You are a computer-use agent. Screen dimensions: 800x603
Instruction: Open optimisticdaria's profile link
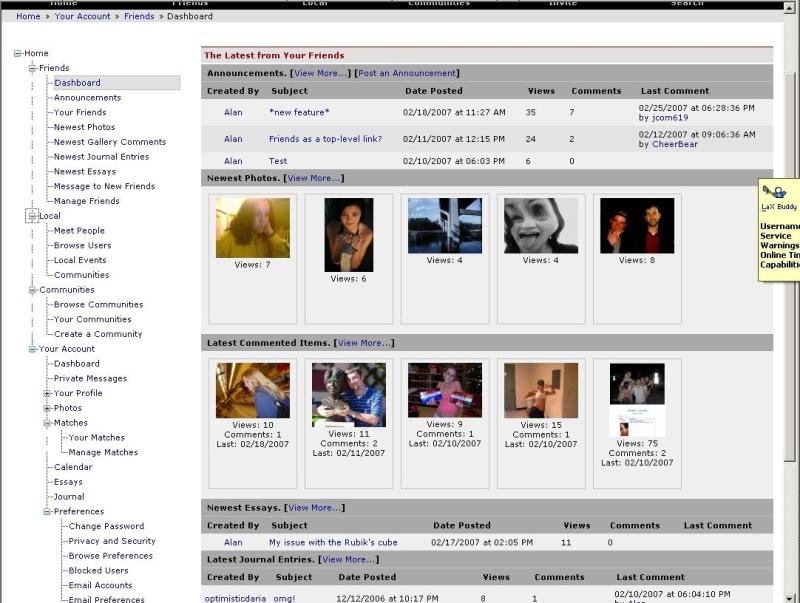[235, 598]
